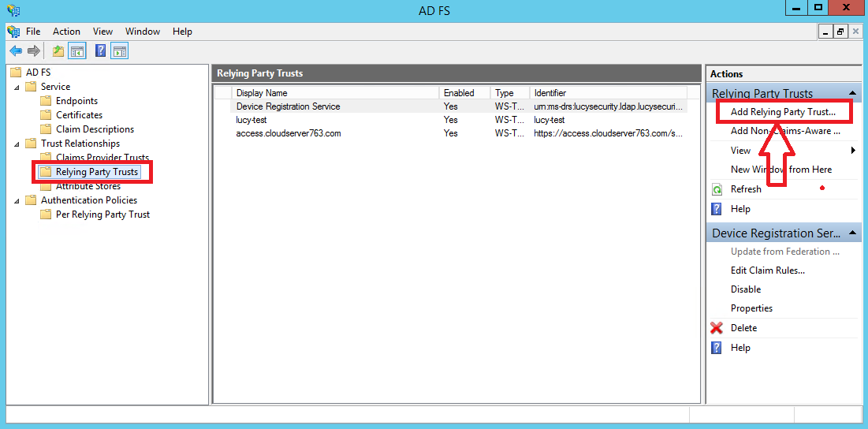Select Per Relying Party Trust label
This screenshot has width=868, height=429.
pos(103,214)
